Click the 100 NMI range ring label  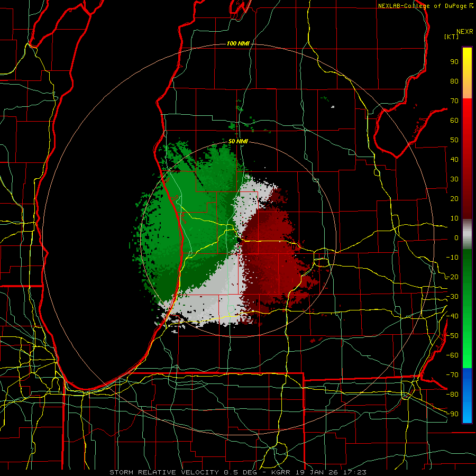[238, 43]
